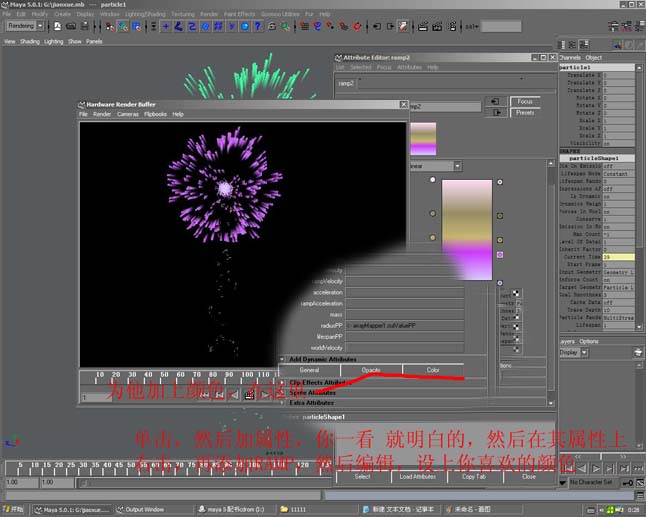Screen dimensions: 646x517
Task: Open the Display dropdown in layers panel
Action: tap(572, 352)
